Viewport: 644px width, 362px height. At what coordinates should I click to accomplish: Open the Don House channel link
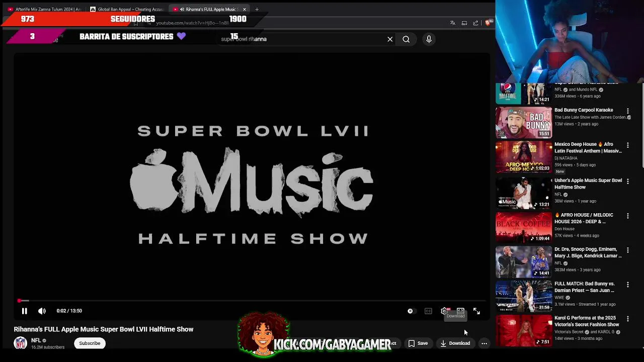[x=564, y=229]
